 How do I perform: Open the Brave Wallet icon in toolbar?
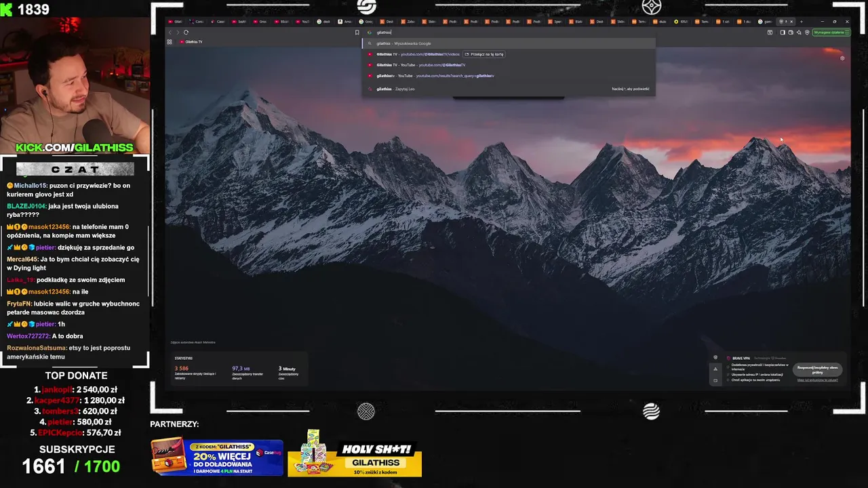[791, 33]
